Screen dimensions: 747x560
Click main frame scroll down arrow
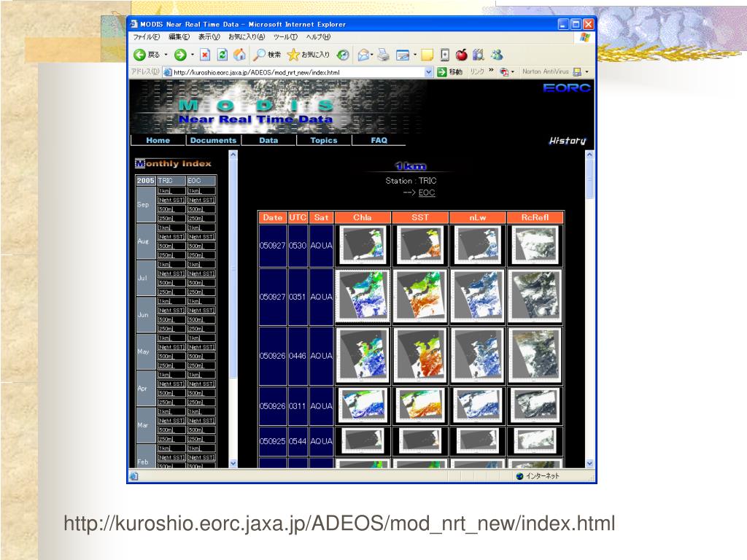pos(589,463)
